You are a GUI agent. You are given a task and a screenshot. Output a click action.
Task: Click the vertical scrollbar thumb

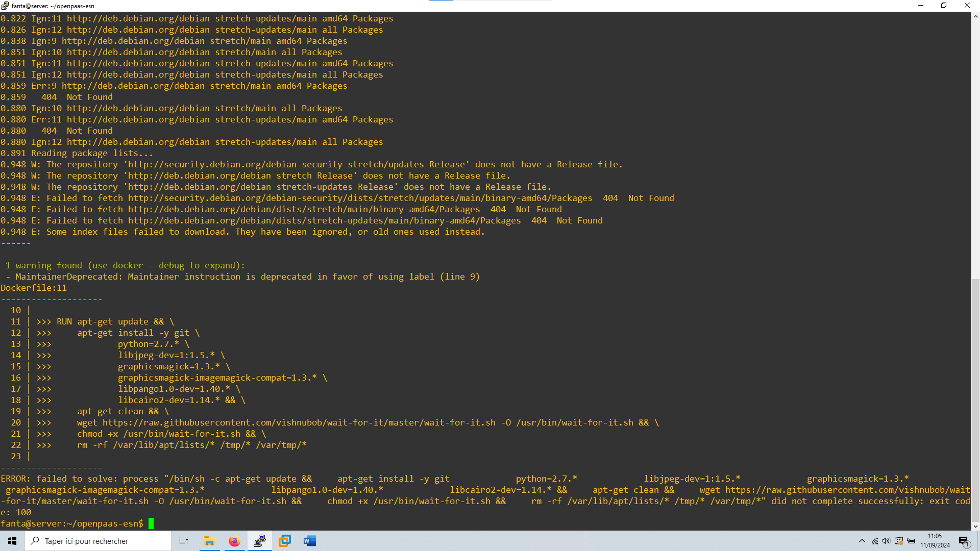975,400
